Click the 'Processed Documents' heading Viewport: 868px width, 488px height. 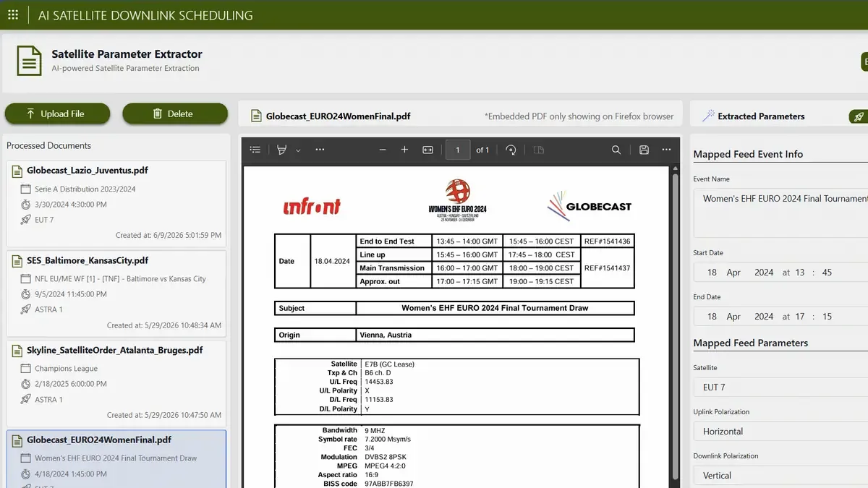pos(48,146)
